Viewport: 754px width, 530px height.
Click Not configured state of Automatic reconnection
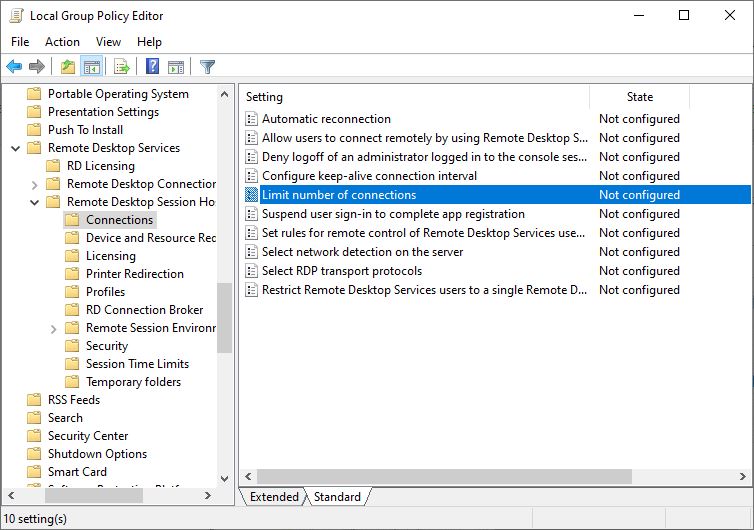click(x=639, y=119)
